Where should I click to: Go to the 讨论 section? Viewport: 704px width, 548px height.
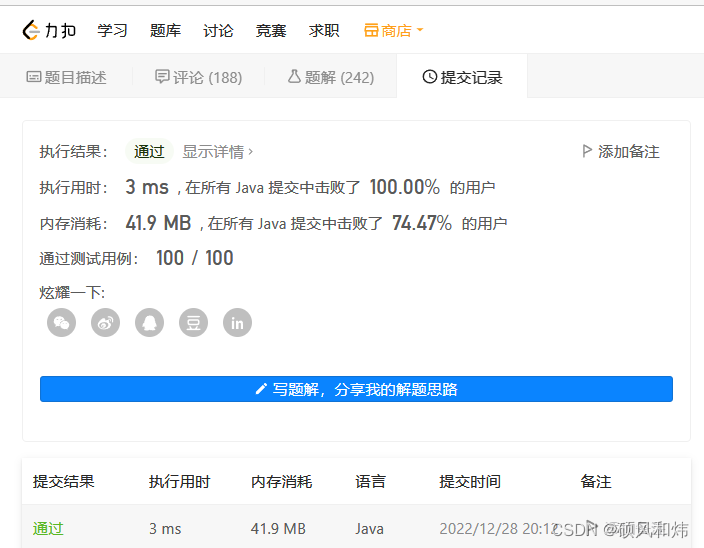point(218,31)
